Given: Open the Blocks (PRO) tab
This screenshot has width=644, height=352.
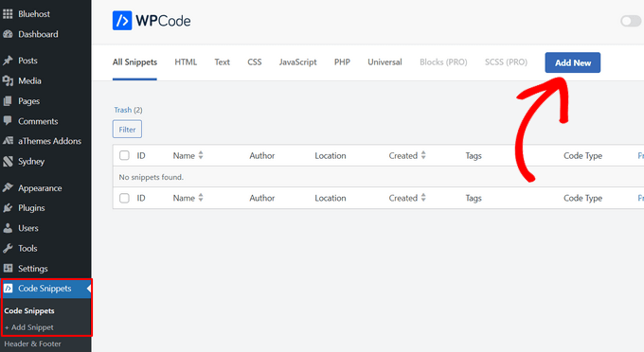Looking at the screenshot, I should tap(443, 62).
